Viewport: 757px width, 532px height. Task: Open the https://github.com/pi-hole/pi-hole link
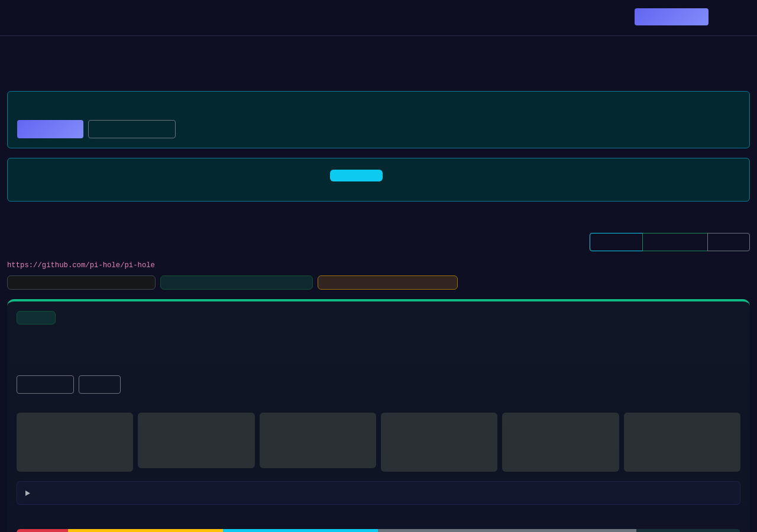click(81, 265)
